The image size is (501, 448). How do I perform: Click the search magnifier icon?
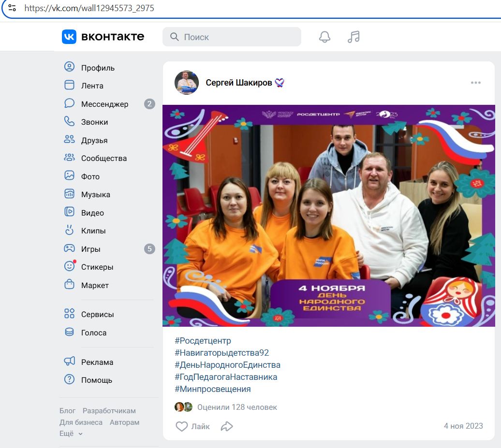coord(174,37)
